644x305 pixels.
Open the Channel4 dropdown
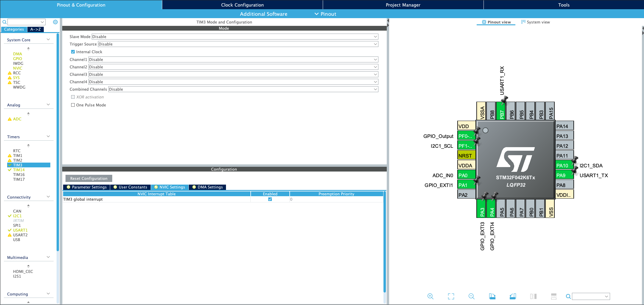(x=233, y=82)
